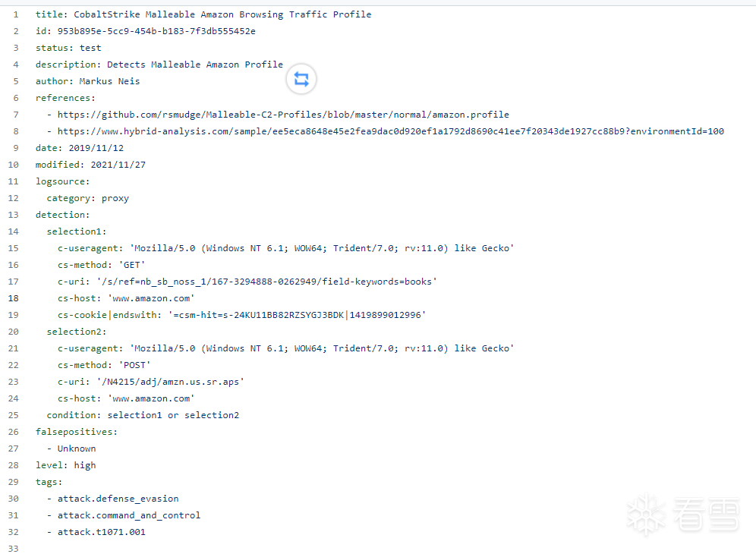
Task: Click line number 1 in the gutter
Action: click(16, 14)
